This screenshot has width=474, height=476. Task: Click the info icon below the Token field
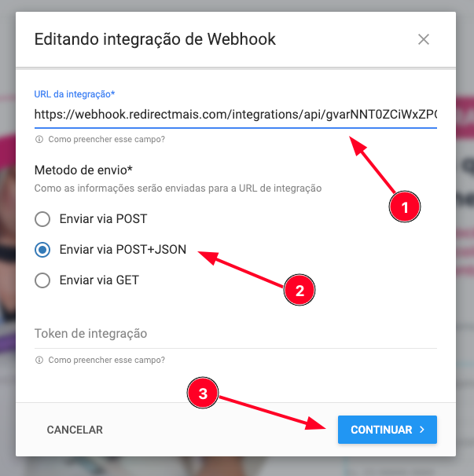coord(39,360)
